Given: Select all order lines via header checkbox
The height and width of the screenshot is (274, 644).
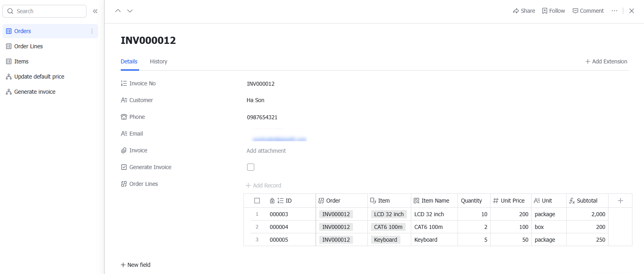Looking at the screenshot, I should pyautogui.click(x=257, y=201).
